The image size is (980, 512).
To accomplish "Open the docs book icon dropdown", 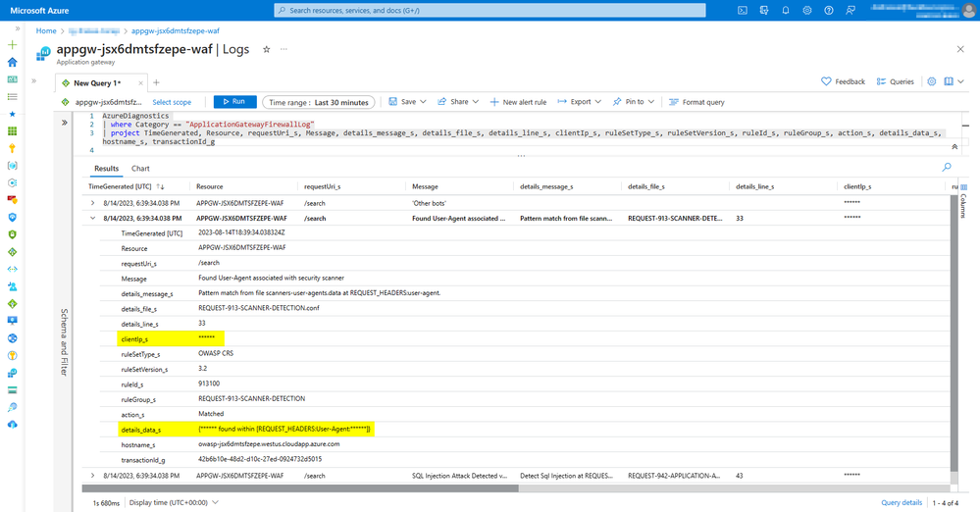I will tap(954, 81).
